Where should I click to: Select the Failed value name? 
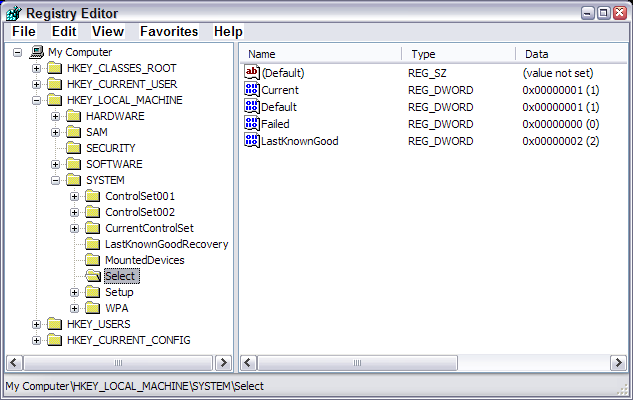(275, 124)
